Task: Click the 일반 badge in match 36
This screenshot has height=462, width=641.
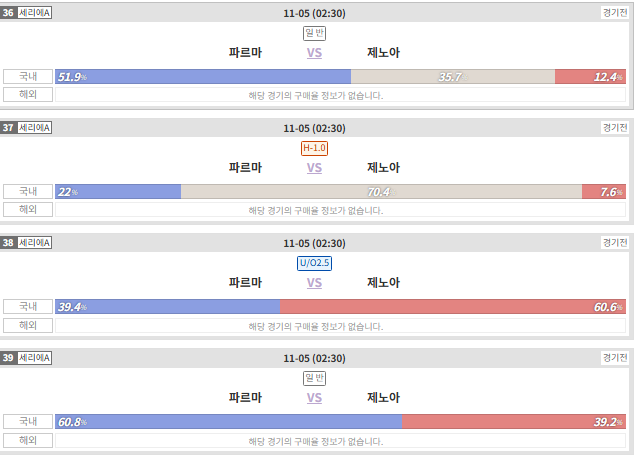Action: [314, 33]
